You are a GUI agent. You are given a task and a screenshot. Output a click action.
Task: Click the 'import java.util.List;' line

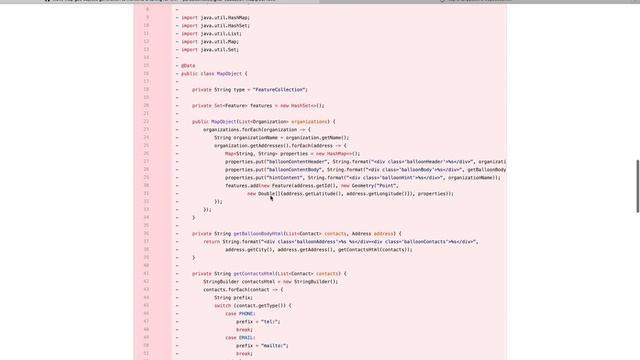[x=211, y=33]
